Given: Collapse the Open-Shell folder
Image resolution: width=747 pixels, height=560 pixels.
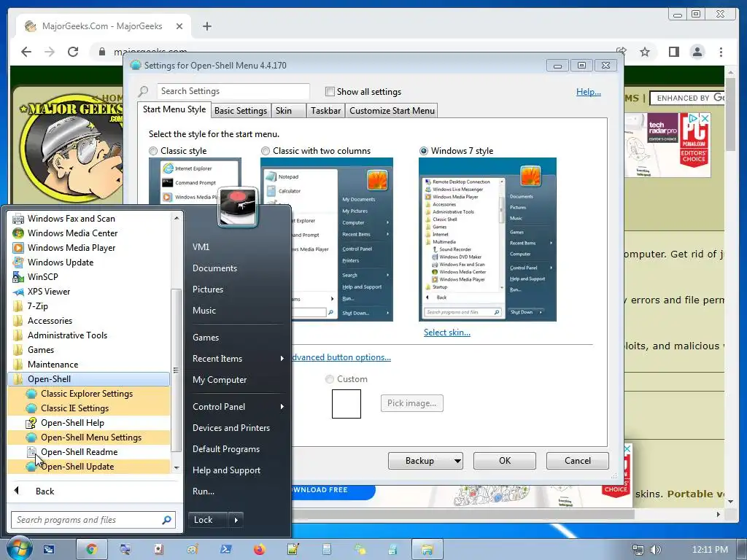Looking at the screenshot, I should (88, 379).
